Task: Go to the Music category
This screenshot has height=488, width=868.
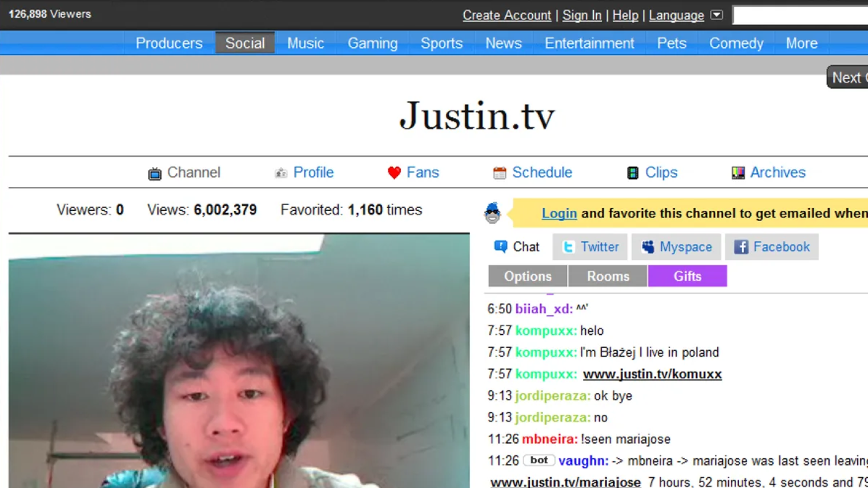Action: [x=306, y=43]
